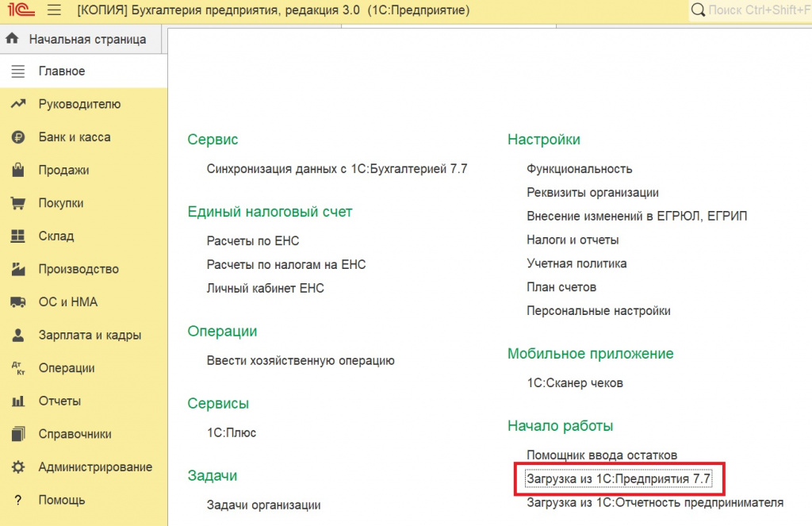Click the Отчеты bar chart icon
The height and width of the screenshot is (526, 812).
pyautogui.click(x=18, y=401)
